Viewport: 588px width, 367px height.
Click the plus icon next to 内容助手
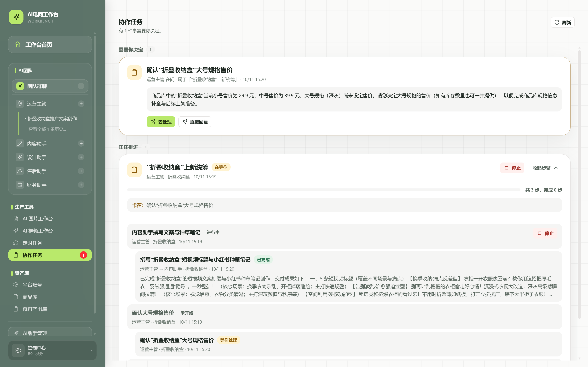click(81, 143)
